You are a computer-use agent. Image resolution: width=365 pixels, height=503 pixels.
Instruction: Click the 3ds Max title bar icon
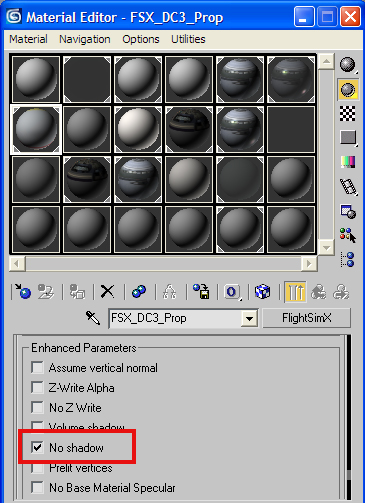coord(14,16)
